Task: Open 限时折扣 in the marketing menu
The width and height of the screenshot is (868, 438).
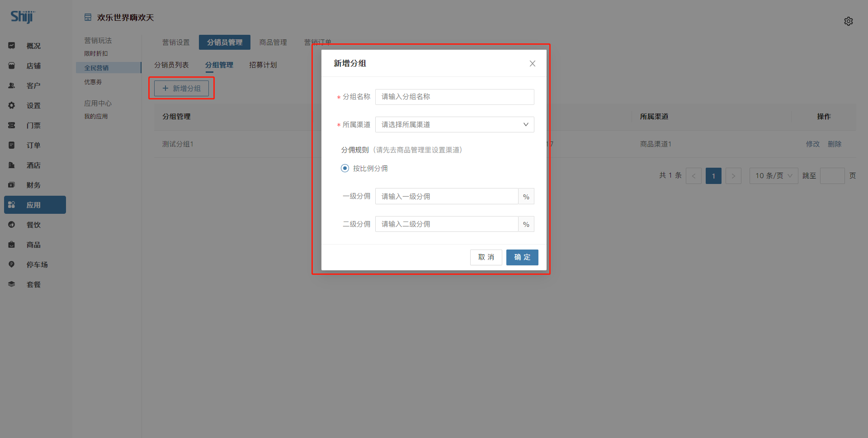Action: point(96,54)
